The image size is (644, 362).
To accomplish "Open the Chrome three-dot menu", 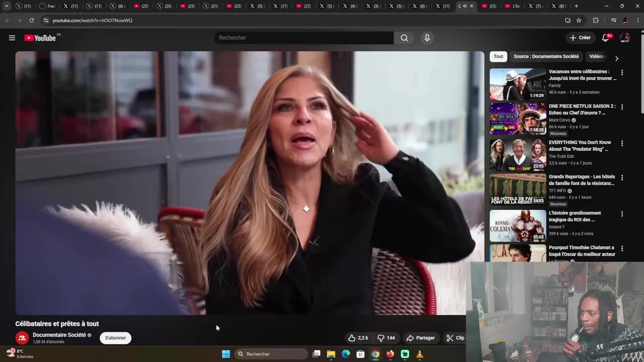I will pos(638,20).
